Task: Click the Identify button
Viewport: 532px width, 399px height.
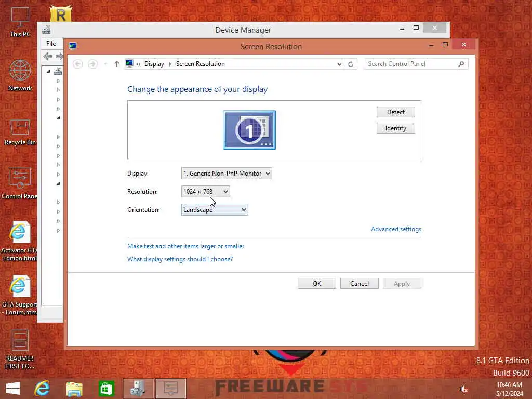Action: tap(395, 128)
